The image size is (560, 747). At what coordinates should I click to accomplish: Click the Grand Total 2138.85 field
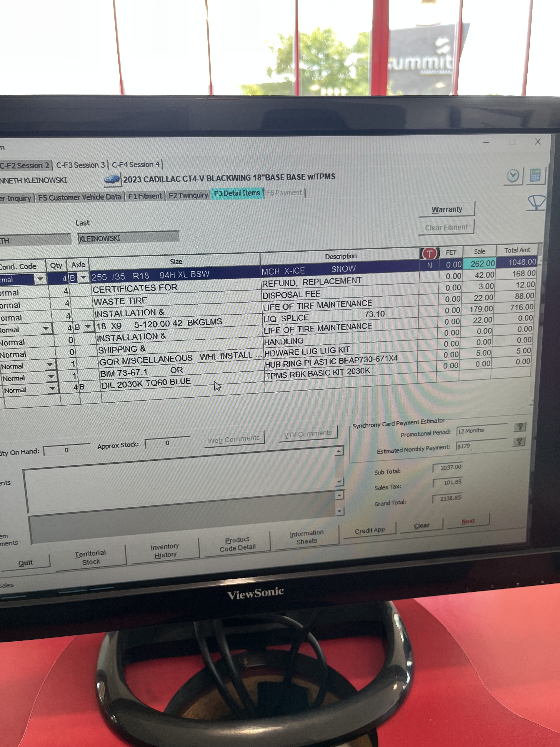click(x=447, y=498)
